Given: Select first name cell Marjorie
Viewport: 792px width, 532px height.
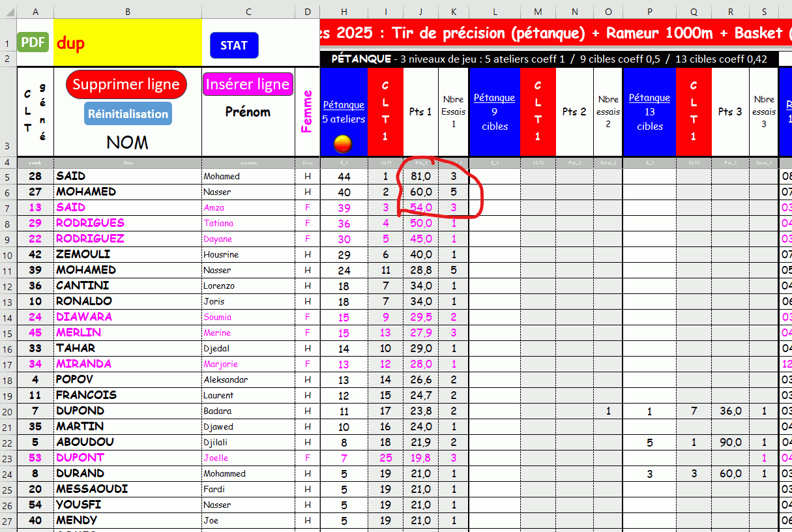Looking at the screenshot, I should tap(248, 364).
